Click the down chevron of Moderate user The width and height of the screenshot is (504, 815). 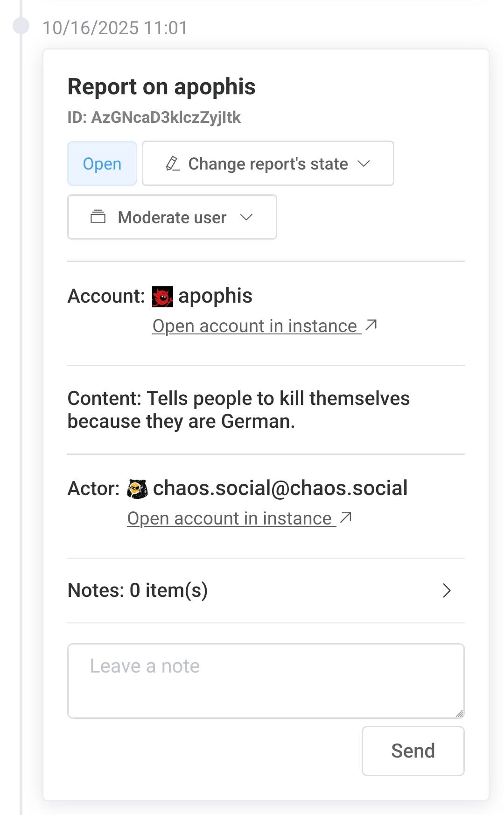click(x=246, y=217)
